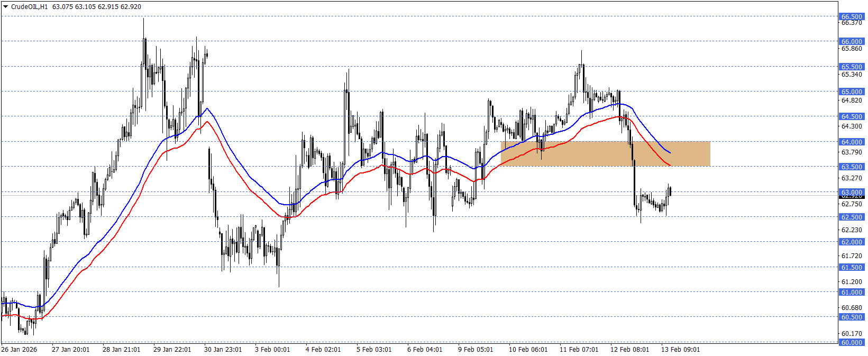The width and height of the screenshot is (868, 356).
Task: Click the 30 Jan 23:01 time axis label
Action: point(223,350)
